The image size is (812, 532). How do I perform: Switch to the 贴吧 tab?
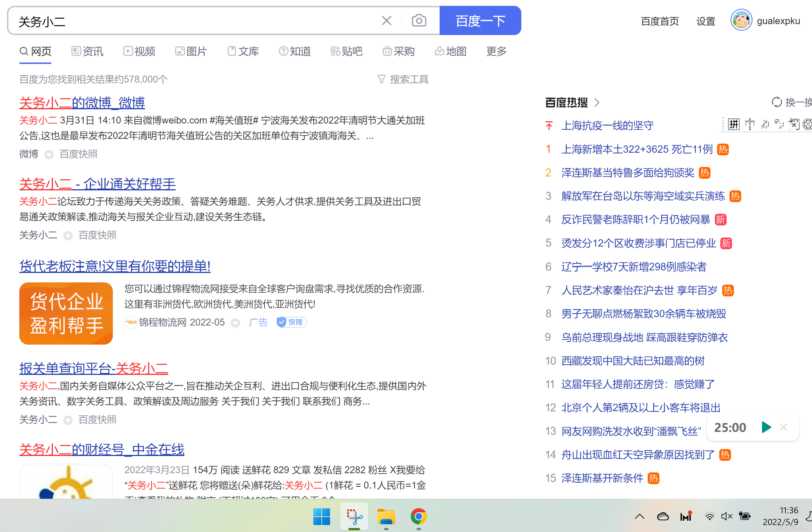346,51
